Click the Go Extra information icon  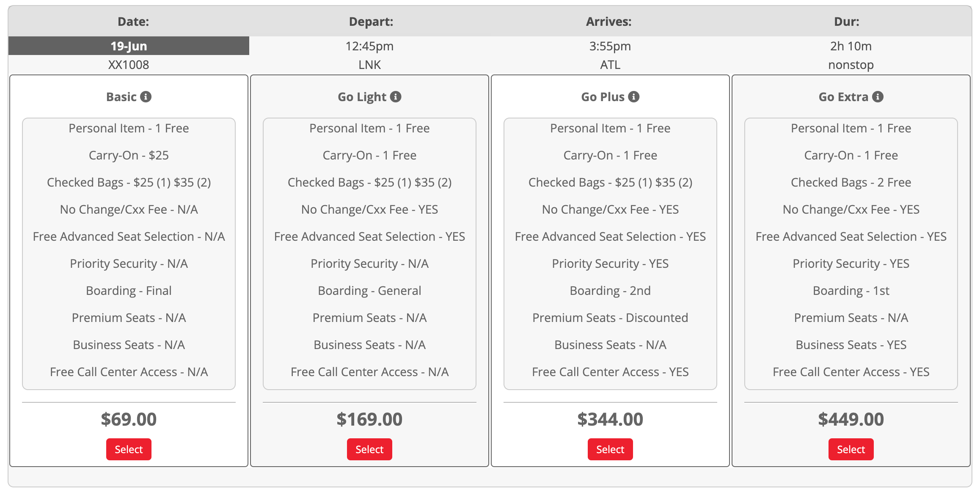(x=878, y=97)
